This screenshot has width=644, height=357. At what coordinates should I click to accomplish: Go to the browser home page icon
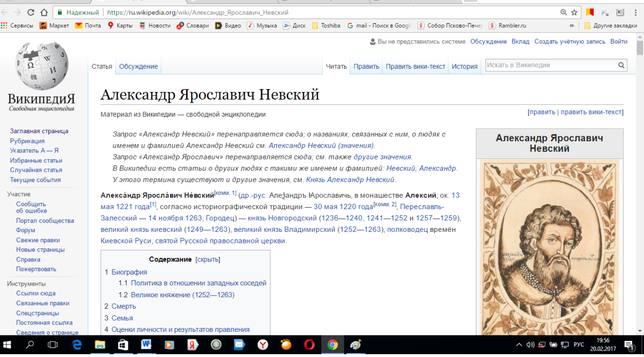(x=44, y=12)
